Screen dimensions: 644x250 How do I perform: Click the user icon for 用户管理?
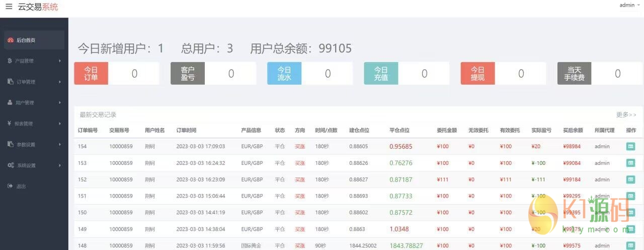click(10, 103)
